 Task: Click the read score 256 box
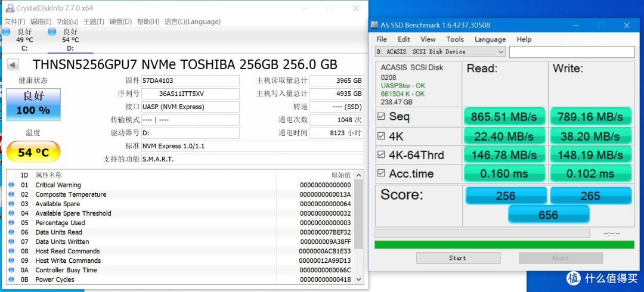(x=506, y=196)
